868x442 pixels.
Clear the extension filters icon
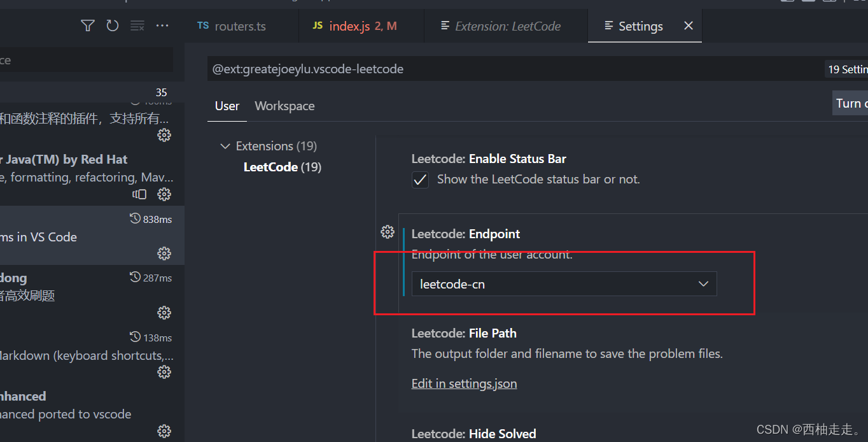click(x=137, y=25)
